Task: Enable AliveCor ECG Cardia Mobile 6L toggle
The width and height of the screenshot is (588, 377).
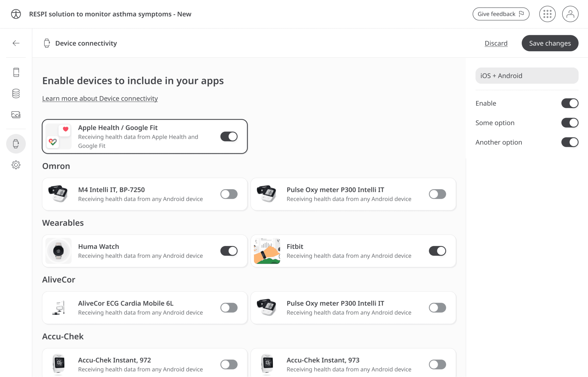Action: (x=229, y=308)
